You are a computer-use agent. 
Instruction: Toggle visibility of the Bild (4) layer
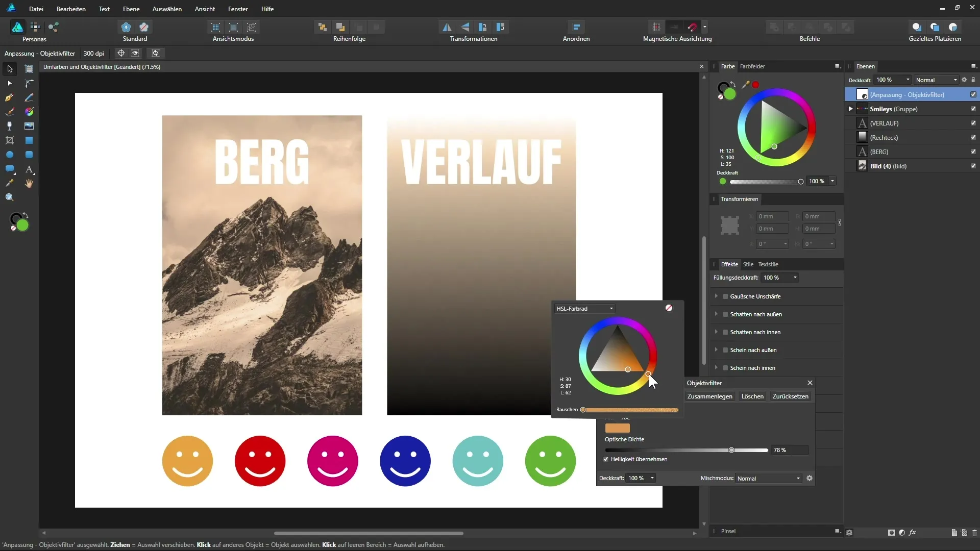(973, 166)
